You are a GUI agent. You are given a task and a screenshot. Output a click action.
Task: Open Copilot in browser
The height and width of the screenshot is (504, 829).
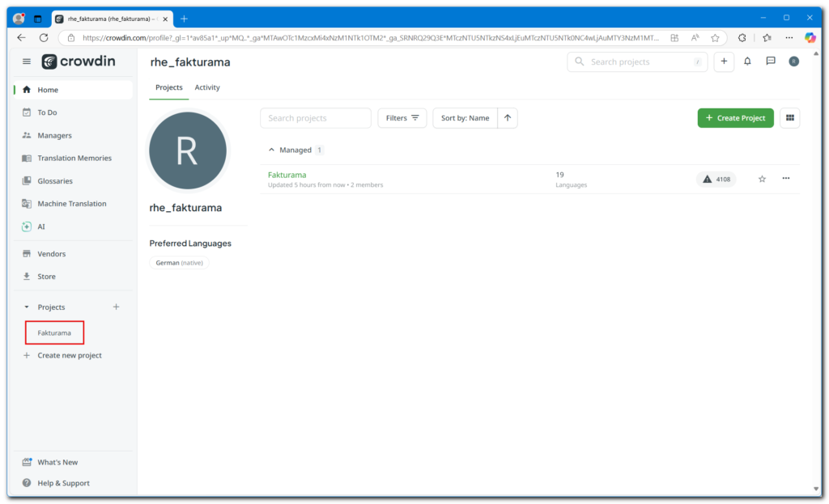coord(810,38)
